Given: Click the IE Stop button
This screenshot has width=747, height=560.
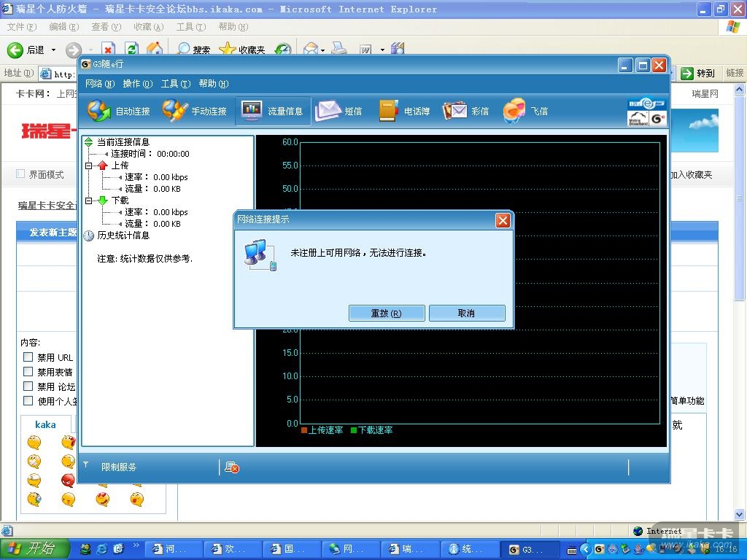Looking at the screenshot, I should [x=108, y=49].
